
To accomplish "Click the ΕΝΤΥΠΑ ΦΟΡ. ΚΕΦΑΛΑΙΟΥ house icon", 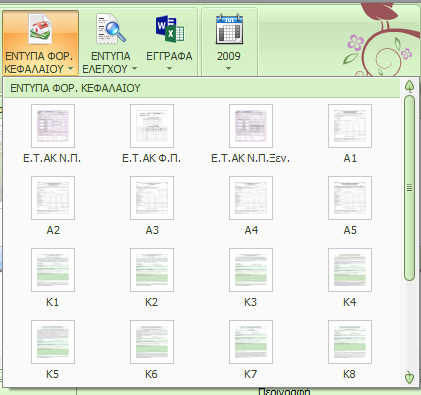I will coord(40,29).
